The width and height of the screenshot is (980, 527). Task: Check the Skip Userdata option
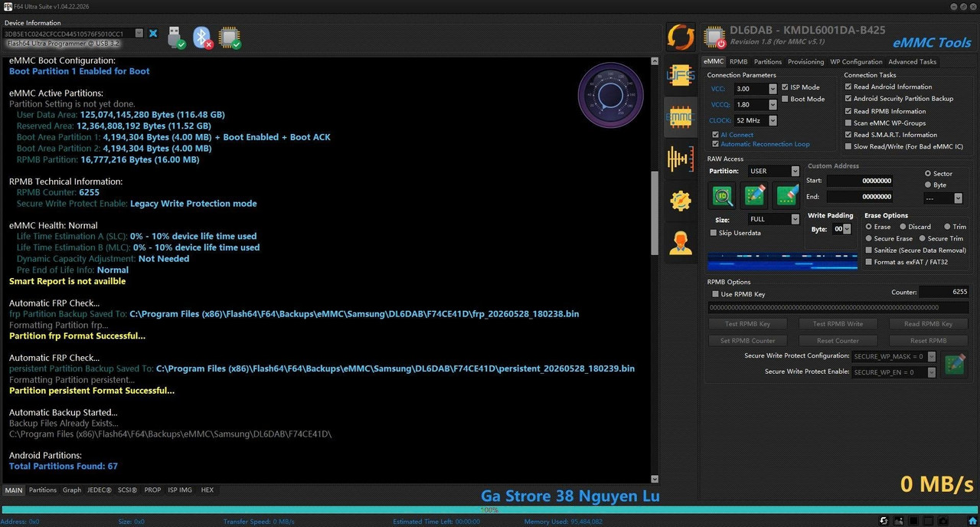pyautogui.click(x=714, y=233)
